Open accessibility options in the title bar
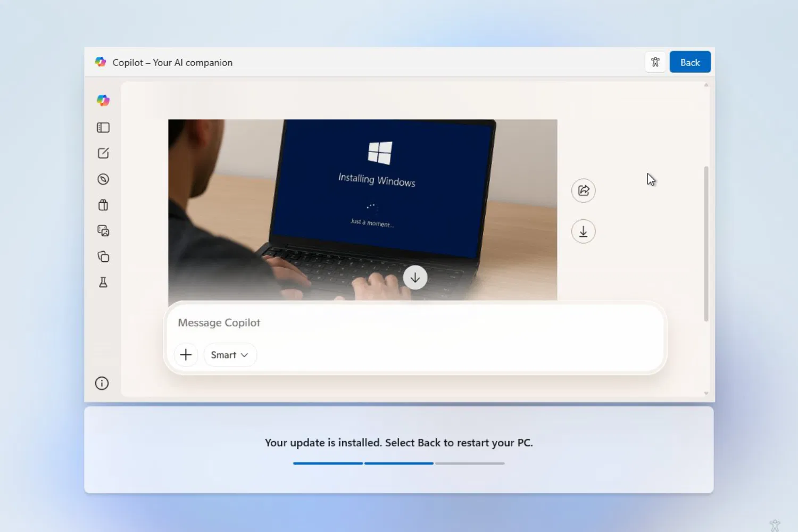 (655, 62)
